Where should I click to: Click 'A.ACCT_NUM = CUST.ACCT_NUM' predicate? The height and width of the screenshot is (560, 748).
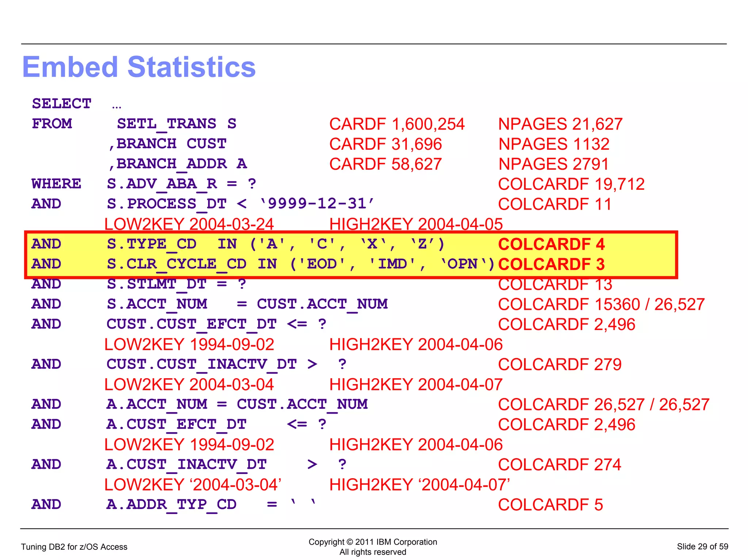tap(237, 404)
